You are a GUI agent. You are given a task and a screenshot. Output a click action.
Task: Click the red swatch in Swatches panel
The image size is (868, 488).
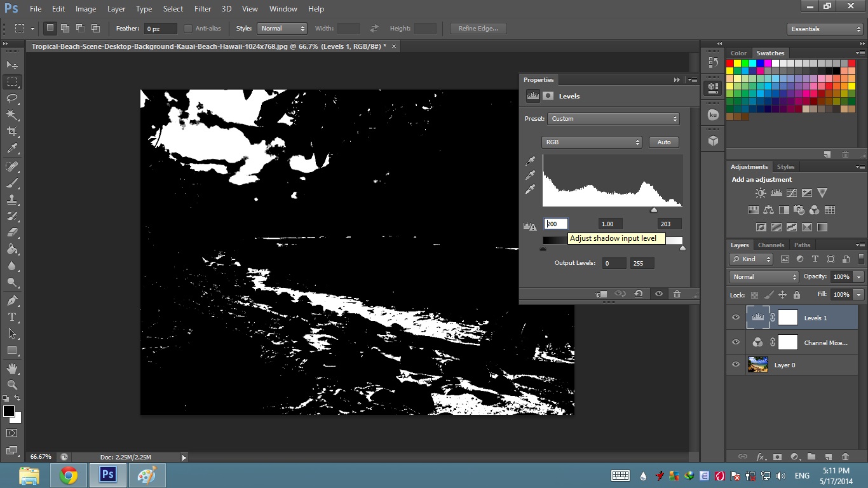tap(729, 64)
